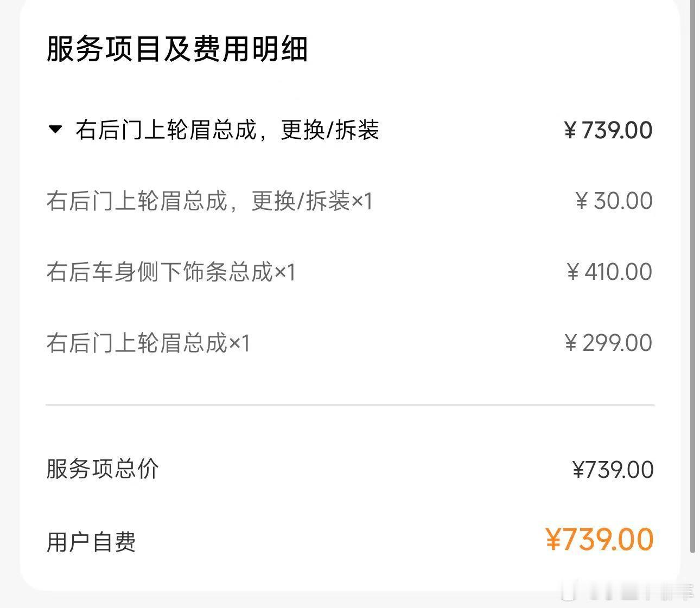The width and height of the screenshot is (700, 608).
Task: Click the orange ¥739.00 self-pay amount
Action: [x=600, y=540]
